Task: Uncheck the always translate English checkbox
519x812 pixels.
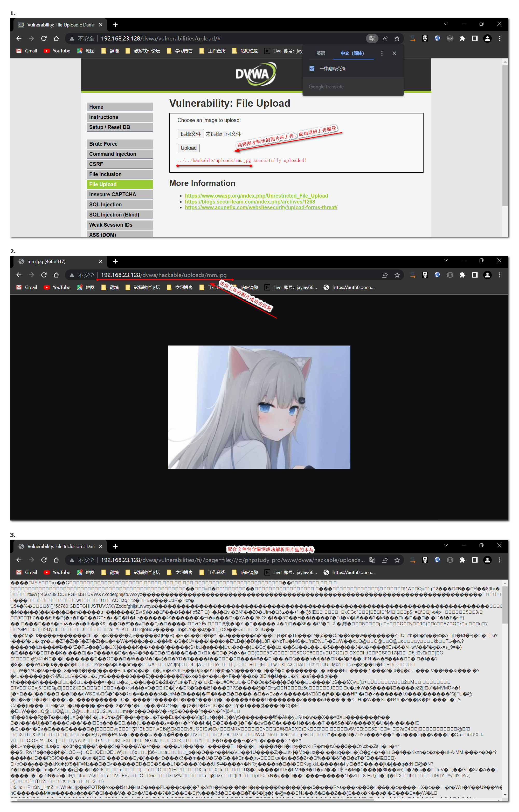Action: point(312,69)
